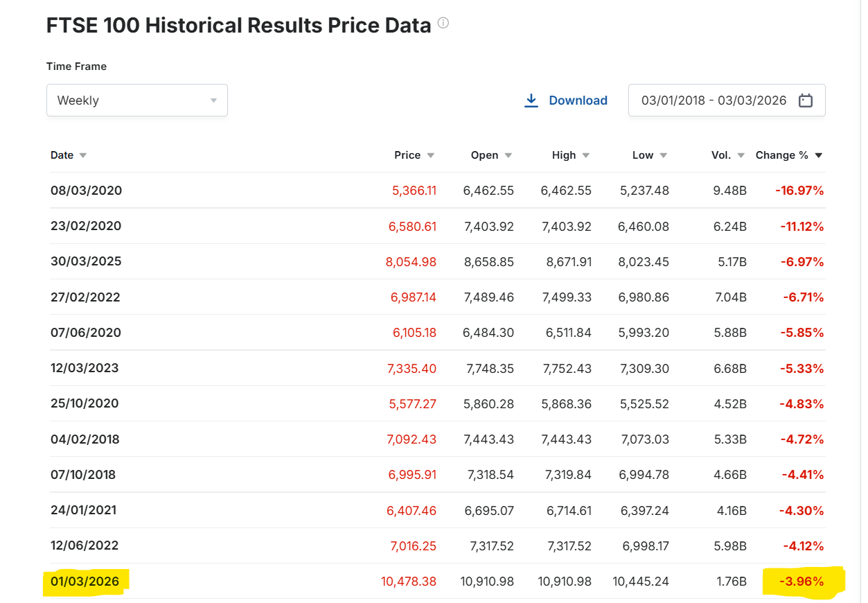Click the info icon beside the title
The width and height of the screenshot is (868, 603).
[x=443, y=23]
